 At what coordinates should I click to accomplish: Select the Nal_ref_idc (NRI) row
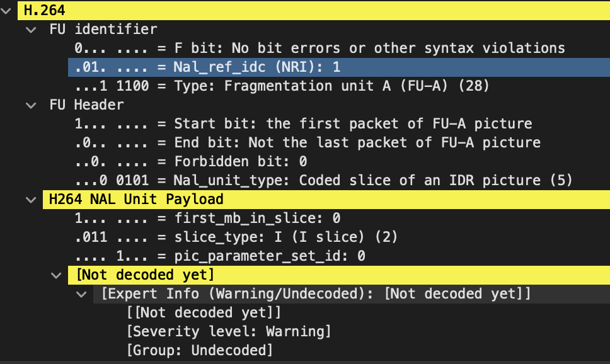339,67
